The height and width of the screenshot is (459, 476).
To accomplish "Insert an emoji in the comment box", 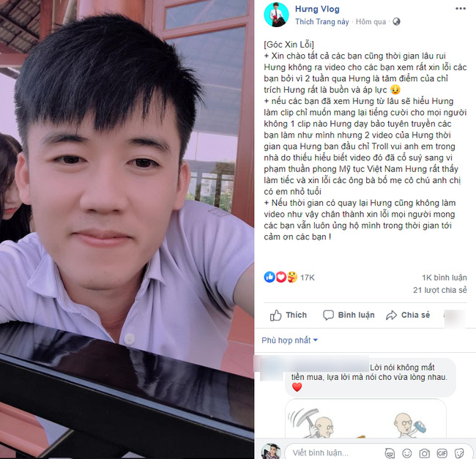I will tap(406, 453).
